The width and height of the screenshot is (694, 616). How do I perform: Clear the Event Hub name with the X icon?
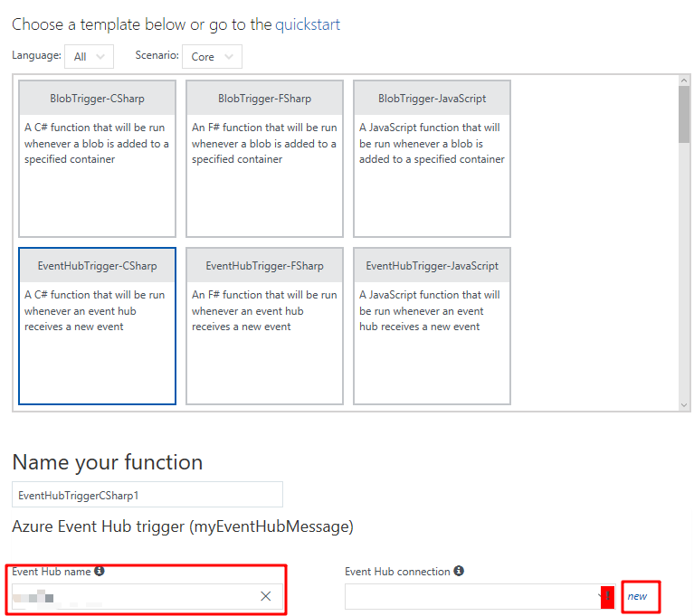[x=265, y=596]
